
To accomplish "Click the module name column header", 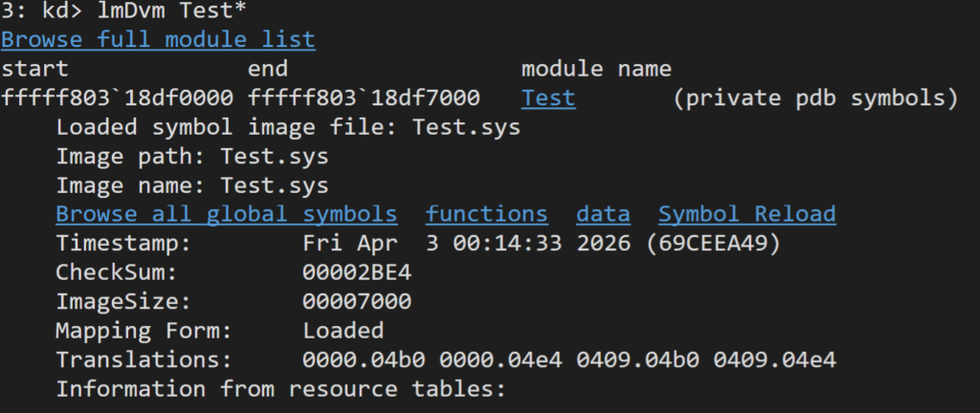I will [596, 69].
